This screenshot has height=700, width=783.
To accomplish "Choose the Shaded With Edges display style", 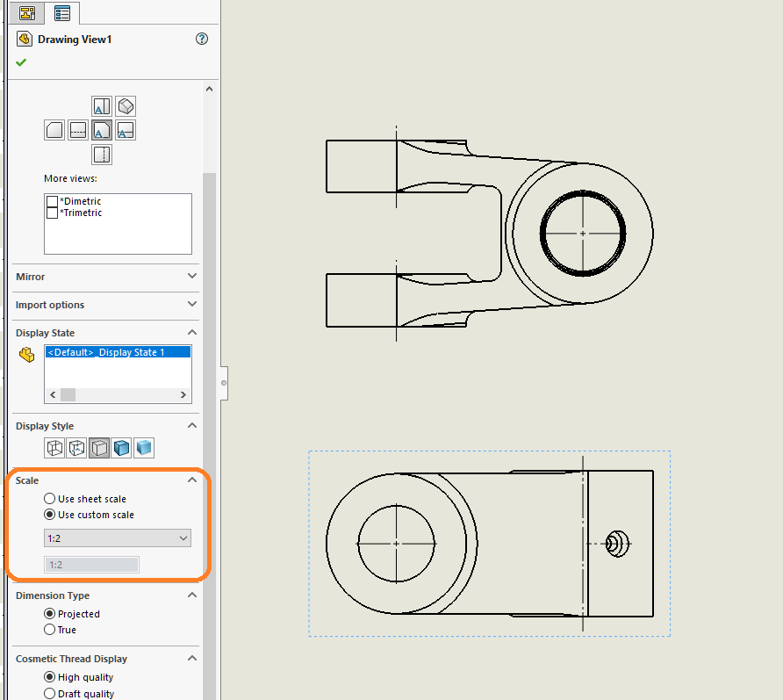I will [121, 448].
